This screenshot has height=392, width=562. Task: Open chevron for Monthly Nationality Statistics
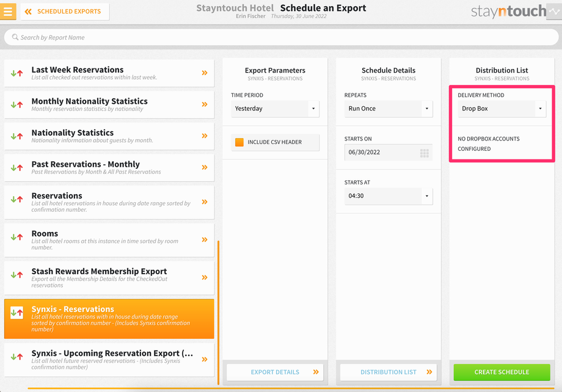click(x=205, y=104)
